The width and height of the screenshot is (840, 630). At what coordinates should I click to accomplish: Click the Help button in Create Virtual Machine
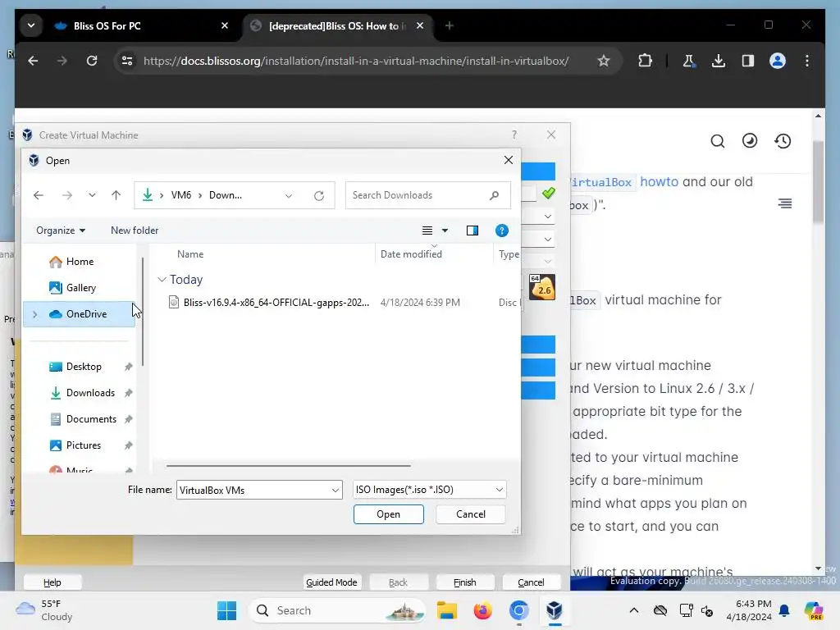pyautogui.click(x=52, y=582)
